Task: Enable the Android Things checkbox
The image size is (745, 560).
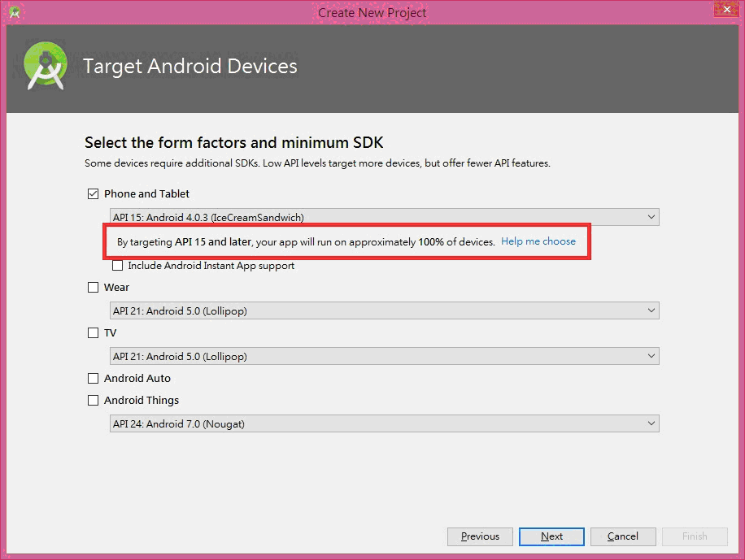Action: click(x=93, y=401)
